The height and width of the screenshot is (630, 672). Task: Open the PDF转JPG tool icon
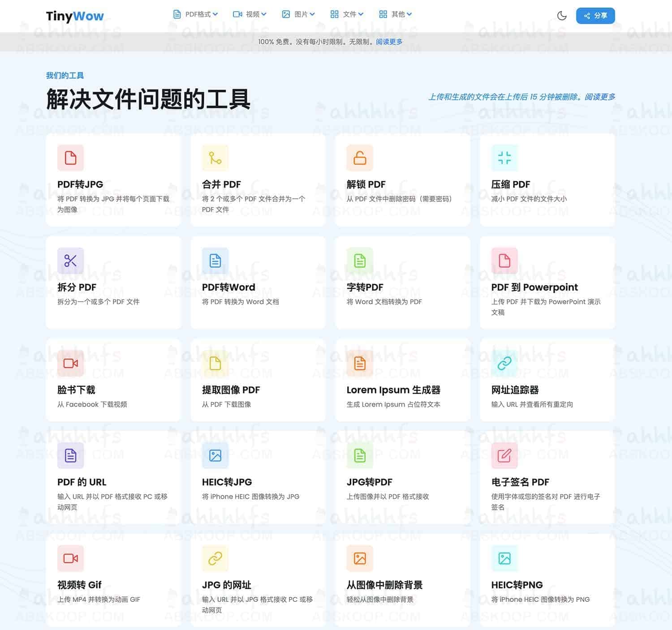tap(70, 158)
